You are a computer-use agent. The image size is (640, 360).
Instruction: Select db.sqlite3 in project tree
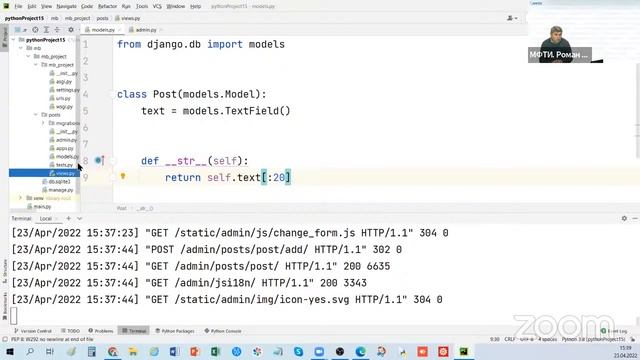(x=56, y=182)
